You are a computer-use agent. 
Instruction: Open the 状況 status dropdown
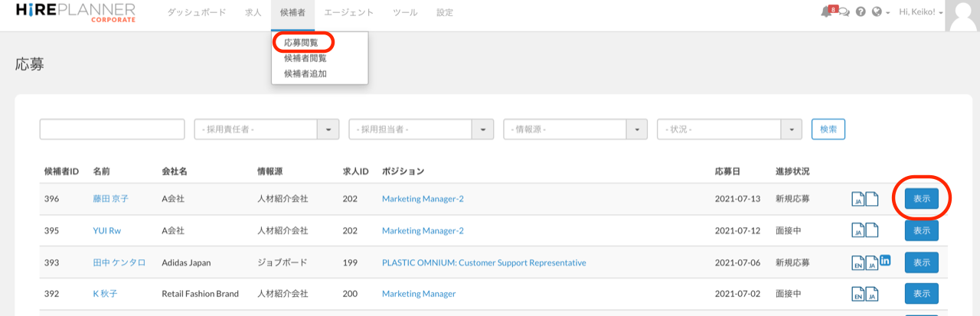point(790,130)
